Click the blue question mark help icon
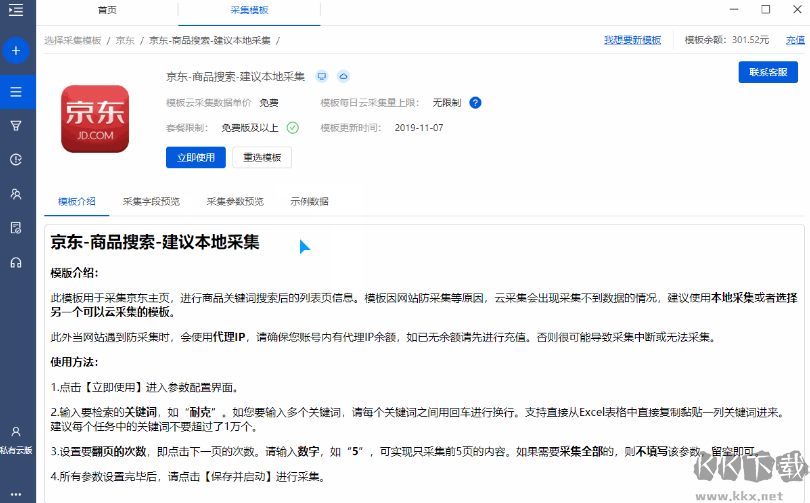This screenshot has width=810, height=503. click(475, 103)
